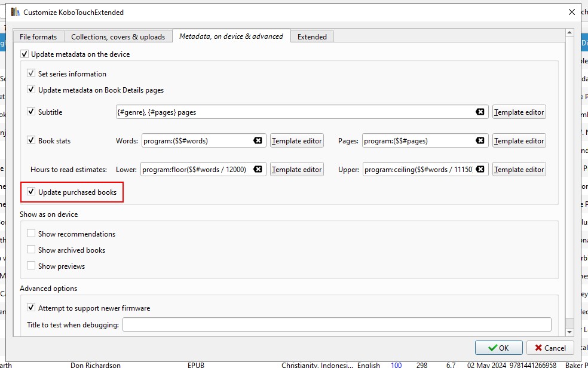Open the Extended tab
The width and height of the screenshot is (588, 368).
(312, 36)
